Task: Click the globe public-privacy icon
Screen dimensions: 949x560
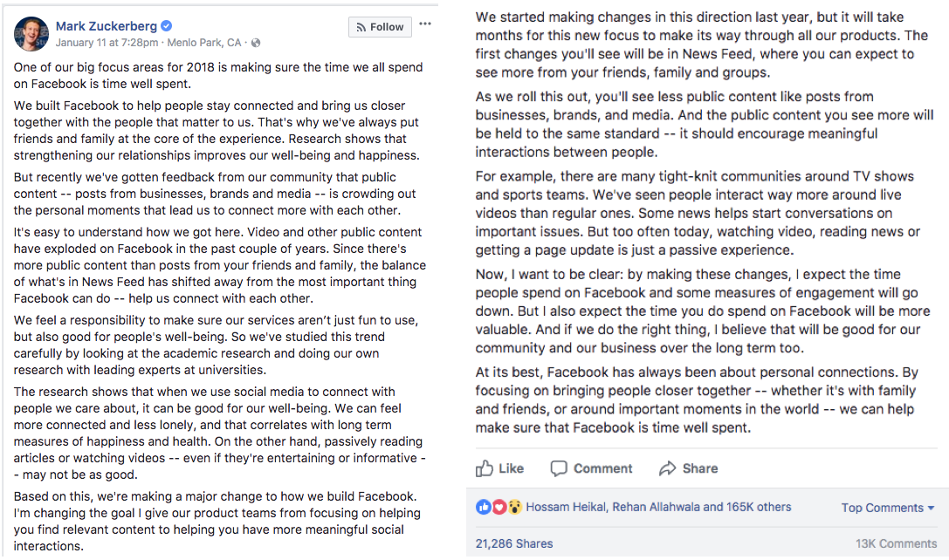Action: pos(255,43)
